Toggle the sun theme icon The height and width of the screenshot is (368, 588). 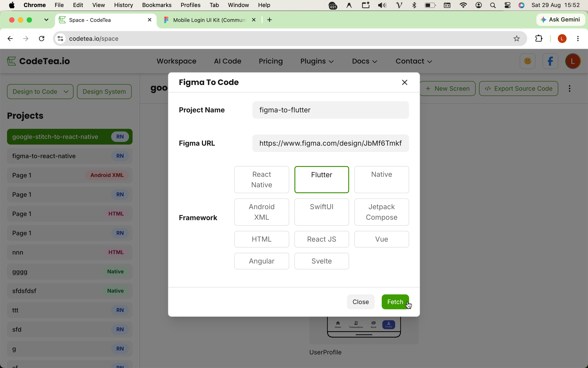tap(527, 61)
